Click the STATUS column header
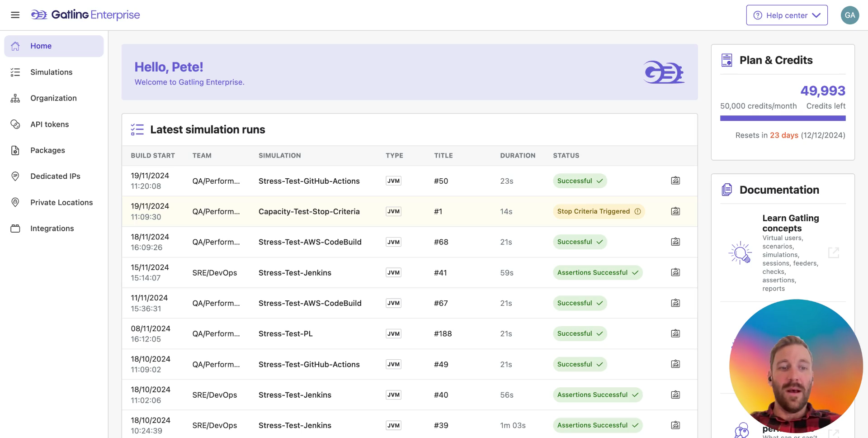Viewport: 868px width, 438px height. 566,156
